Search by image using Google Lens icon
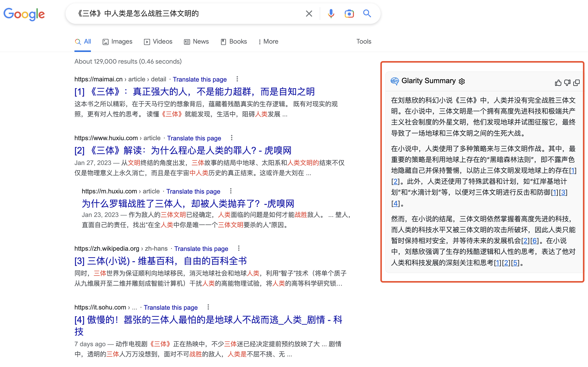The height and width of the screenshot is (367, 588). point(349,13)
